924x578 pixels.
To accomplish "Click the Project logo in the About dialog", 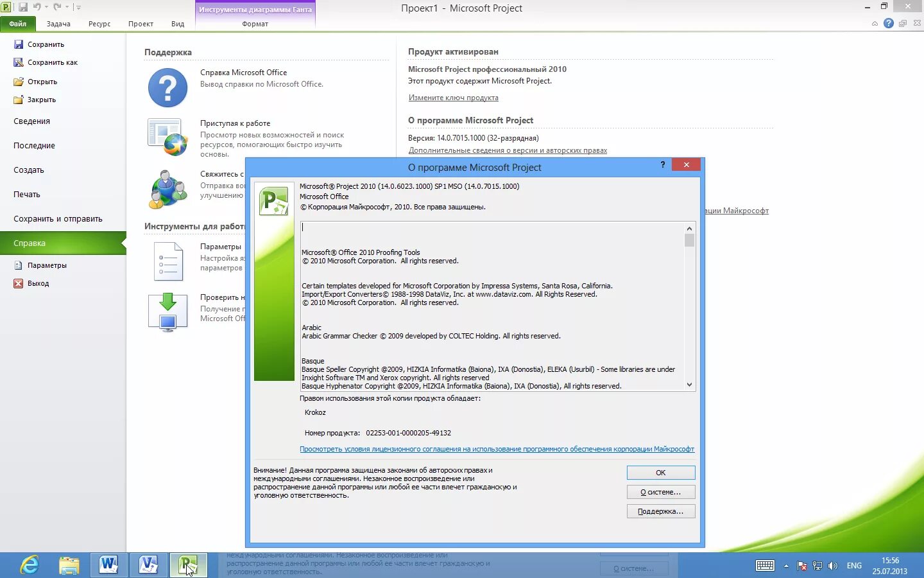I will coord(274,202).
